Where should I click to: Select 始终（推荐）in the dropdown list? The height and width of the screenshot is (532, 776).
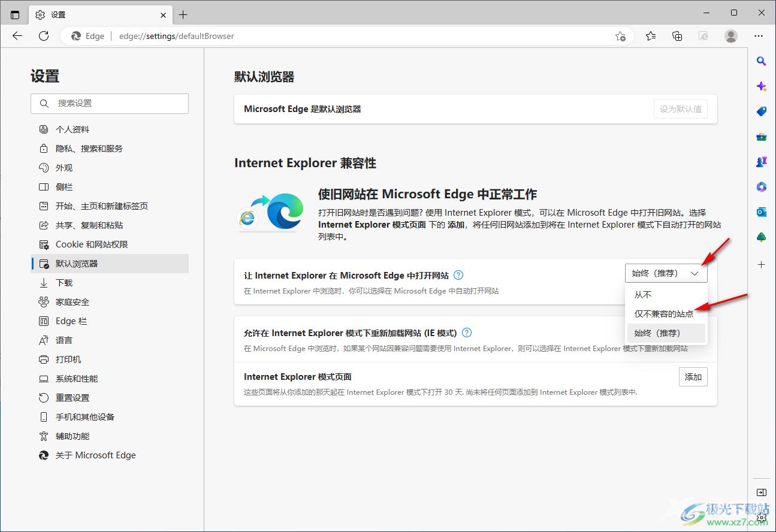pos(666,333)
